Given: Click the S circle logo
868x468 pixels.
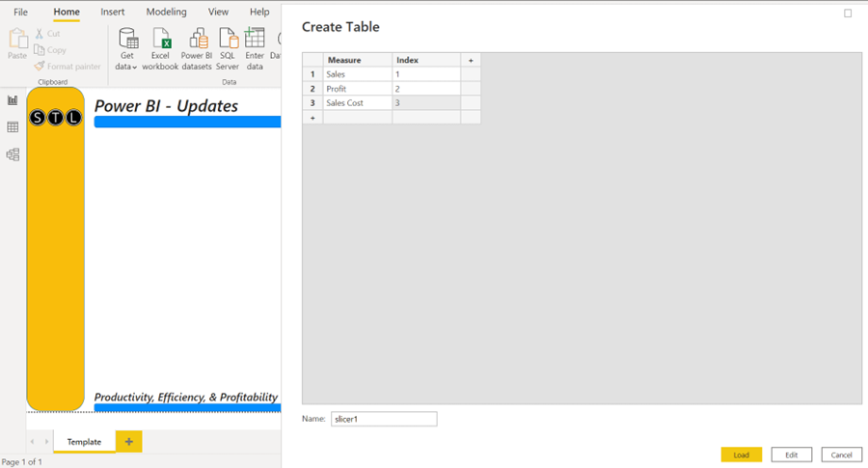Looking at the screenshot, I should pos(37,118).
